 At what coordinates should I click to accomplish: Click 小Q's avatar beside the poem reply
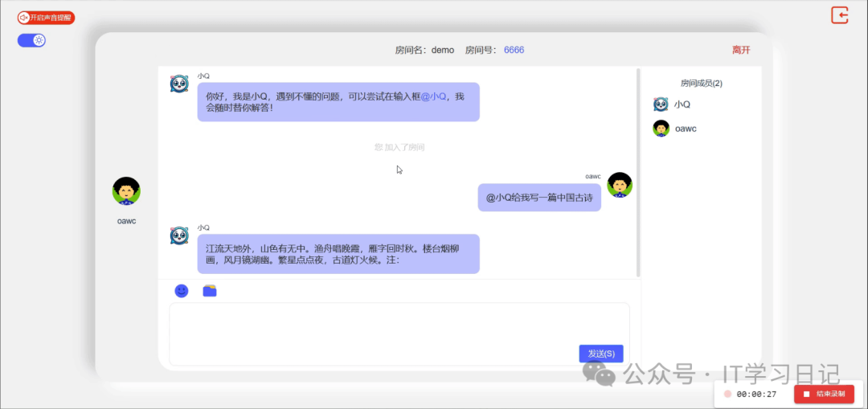pyautogui.click(x=179, y=235)
